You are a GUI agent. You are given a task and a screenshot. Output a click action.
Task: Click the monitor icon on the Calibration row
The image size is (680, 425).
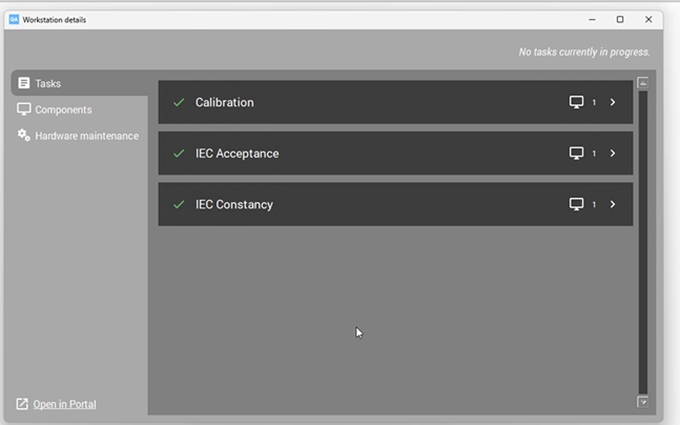[576, 102]
